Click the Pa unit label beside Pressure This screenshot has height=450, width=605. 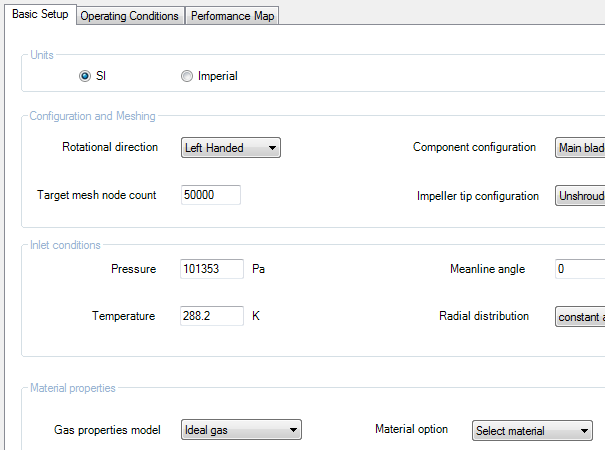coord(258,269)
